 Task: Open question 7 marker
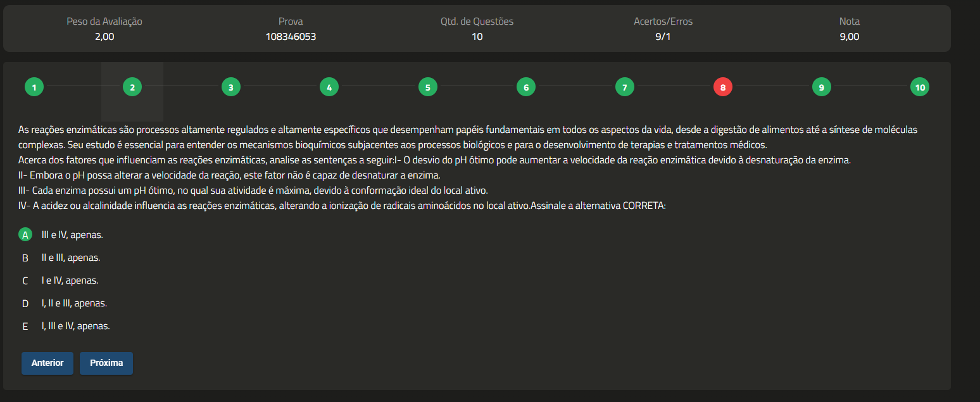624,87
